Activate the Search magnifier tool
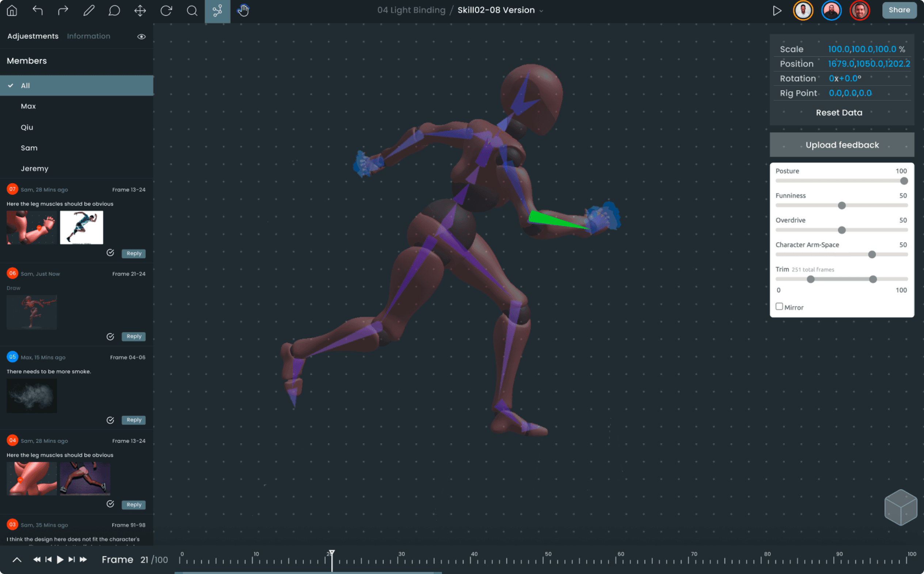Image resolution: width=924 pixels, height=574 pixels. [192, 10]
